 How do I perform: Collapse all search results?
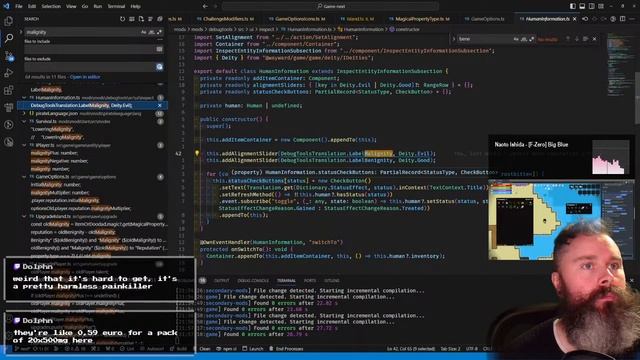pos(160,19)
